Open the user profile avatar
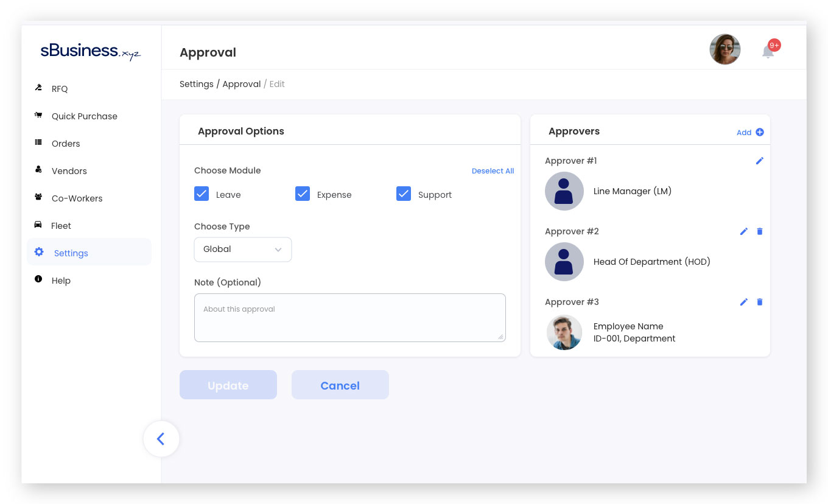The image size is (828, 504). [724, 49]
